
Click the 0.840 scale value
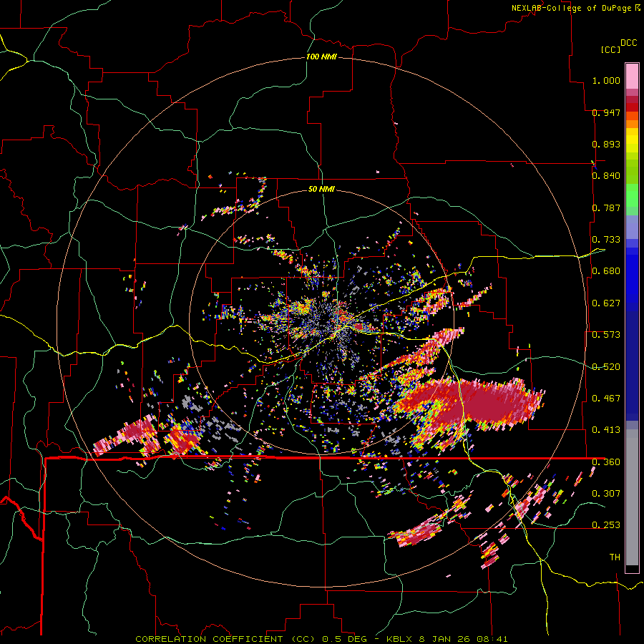(606, 176)
